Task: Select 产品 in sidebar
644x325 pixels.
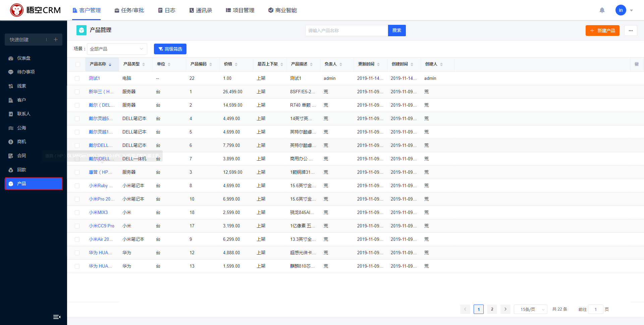Action: [34, 183]
